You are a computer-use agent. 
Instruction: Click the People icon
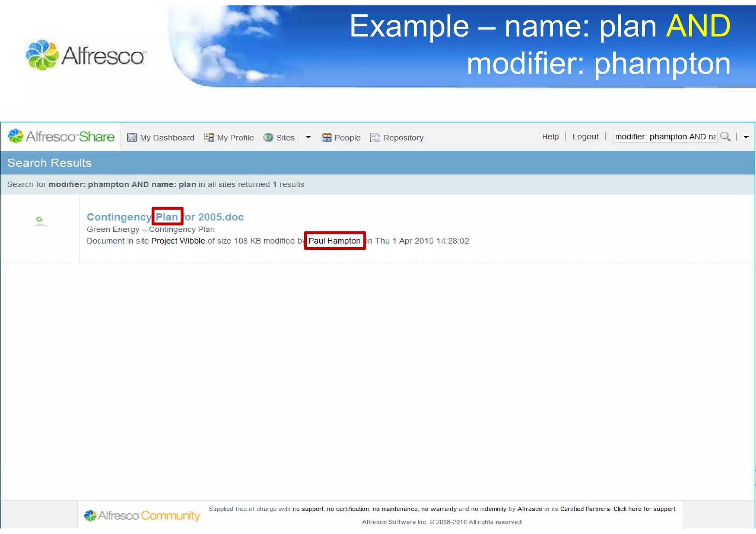pos(327,138)
